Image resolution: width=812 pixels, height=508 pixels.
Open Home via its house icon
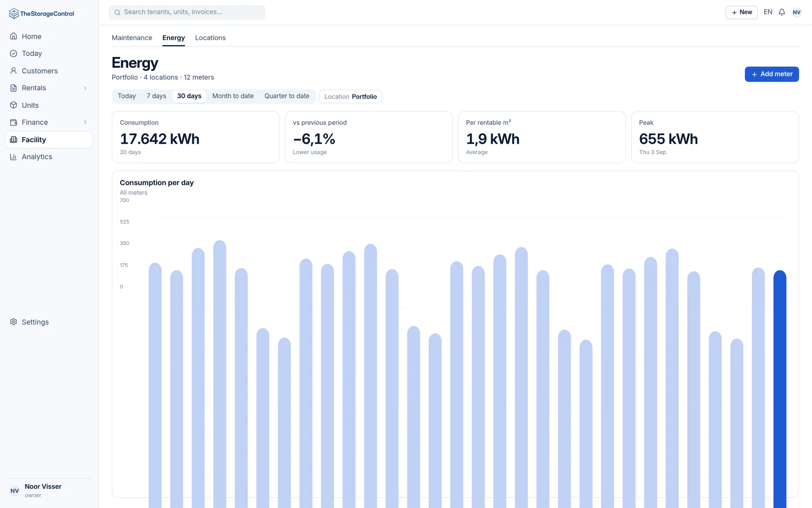[14, 36]
